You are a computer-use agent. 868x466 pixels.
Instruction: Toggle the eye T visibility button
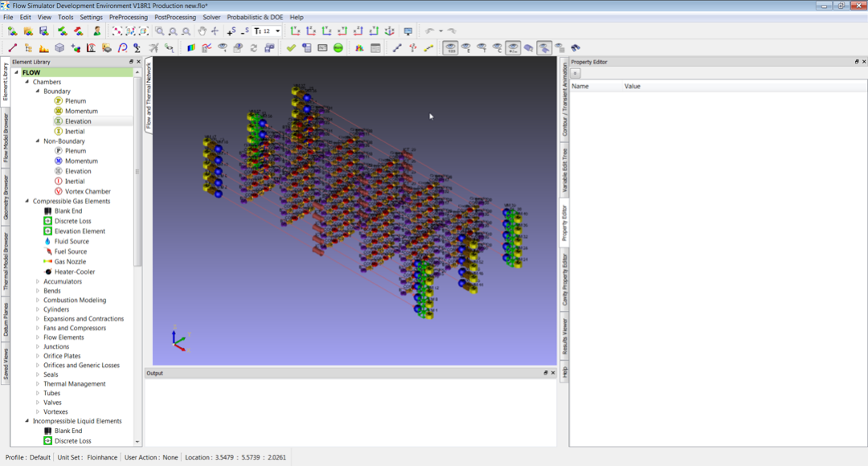(x=481, y=48)
